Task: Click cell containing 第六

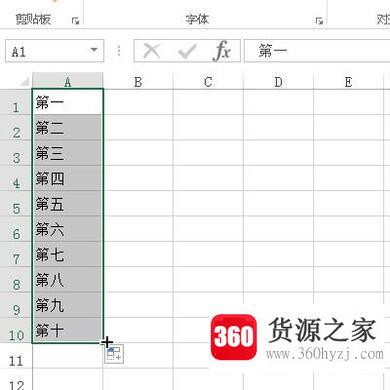Action: (x=68, y=229)
